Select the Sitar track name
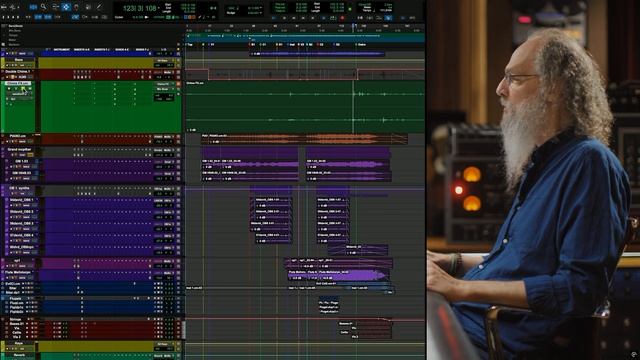This screenshot has height=360, width=640. pos(13,288)
